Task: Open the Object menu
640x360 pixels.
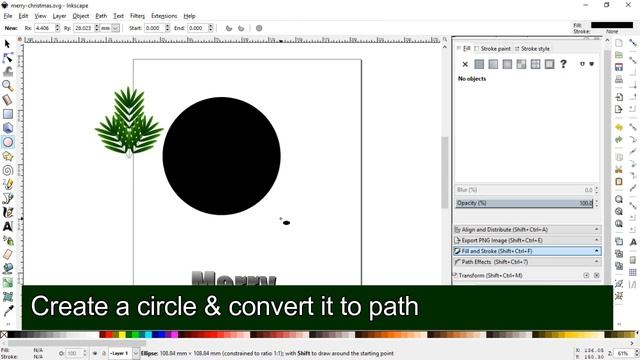Action: click(80, 16)
